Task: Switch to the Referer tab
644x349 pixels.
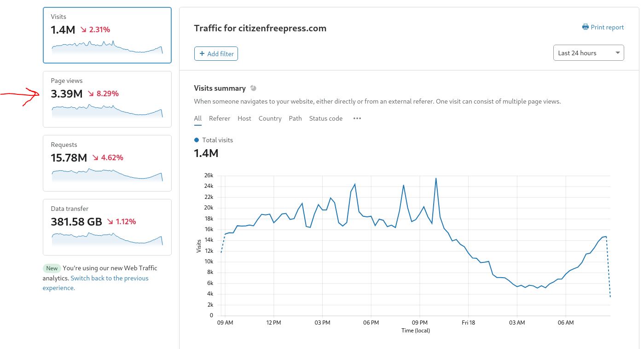Action: pyautogui.click(x=220, y=118)
